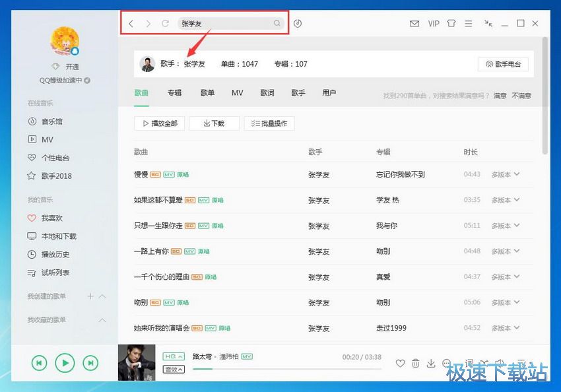Refresh the page with the reload icon

tap(165, 24)
